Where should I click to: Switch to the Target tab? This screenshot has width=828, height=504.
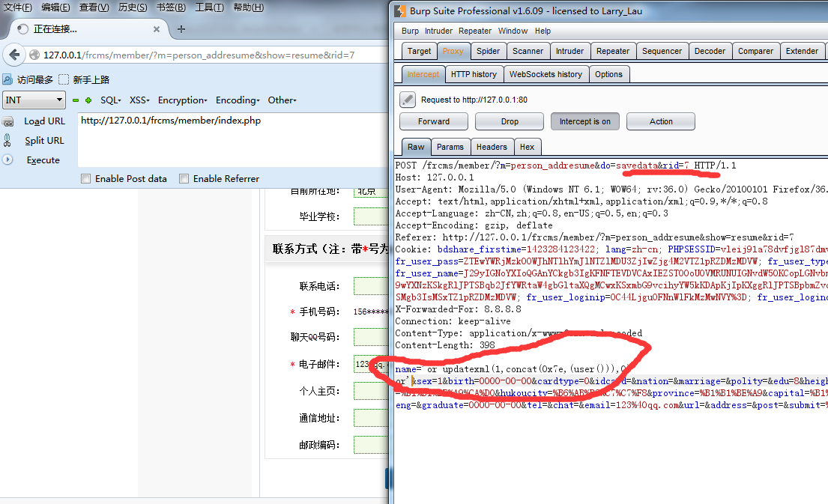tap(419, 51)
